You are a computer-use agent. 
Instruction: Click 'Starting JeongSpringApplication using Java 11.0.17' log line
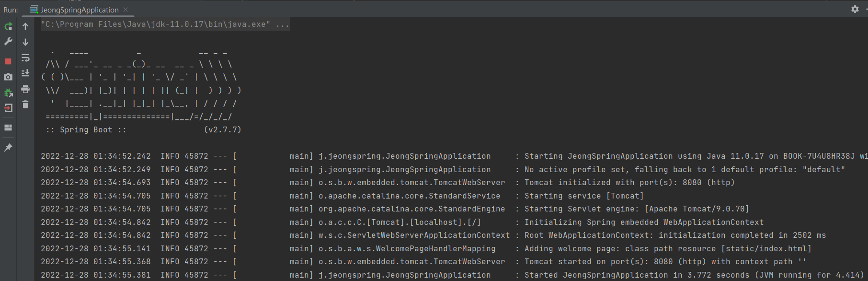(696, 156)
